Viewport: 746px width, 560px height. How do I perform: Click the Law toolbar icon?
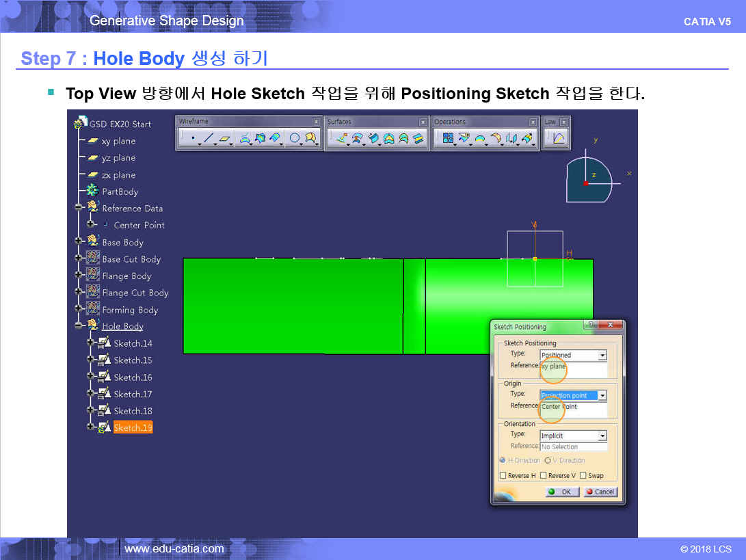click(559, 139)
